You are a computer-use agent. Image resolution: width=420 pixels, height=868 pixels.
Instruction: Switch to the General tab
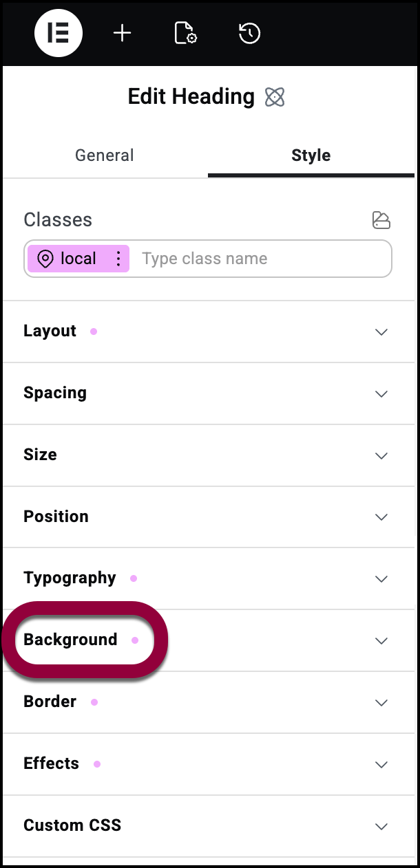(x=105, y=155)
